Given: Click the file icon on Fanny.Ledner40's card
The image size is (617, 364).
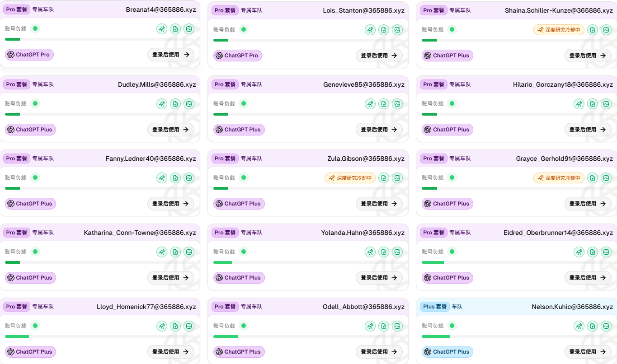Looking at the screenshot, I should click(175, 178).
